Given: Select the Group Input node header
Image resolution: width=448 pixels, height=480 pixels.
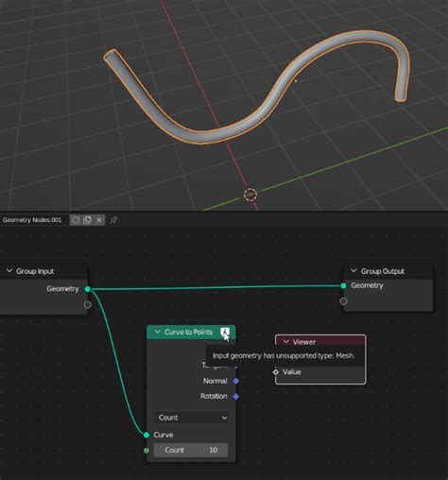Looking at the screenshot, I should coord(43,271).
